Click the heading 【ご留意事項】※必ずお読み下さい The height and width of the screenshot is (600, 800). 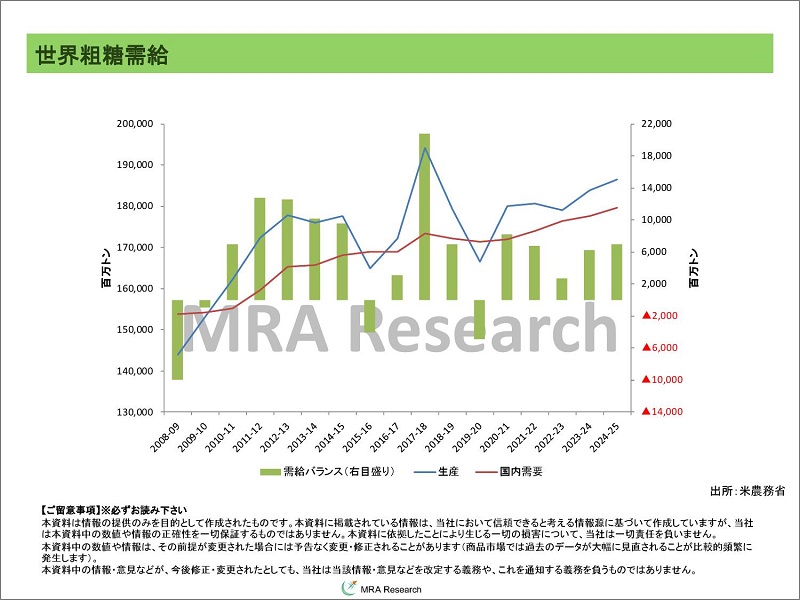(114, 510)
